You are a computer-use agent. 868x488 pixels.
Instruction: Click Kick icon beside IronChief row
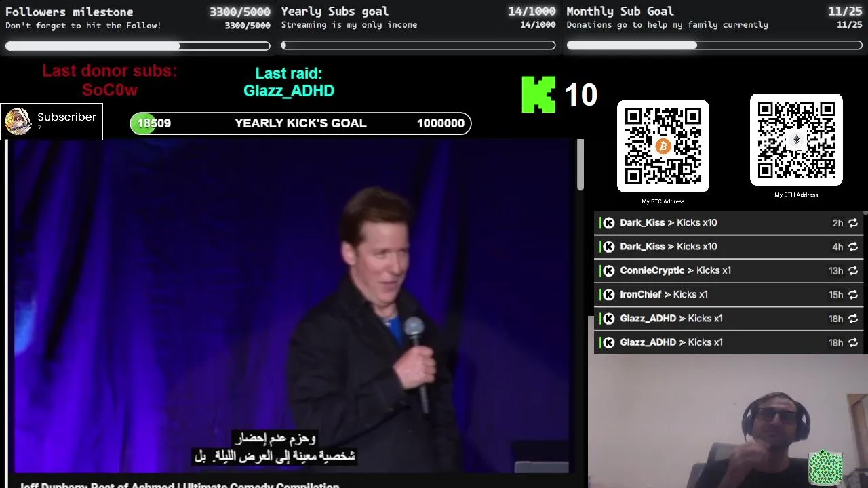coord(609,295)
